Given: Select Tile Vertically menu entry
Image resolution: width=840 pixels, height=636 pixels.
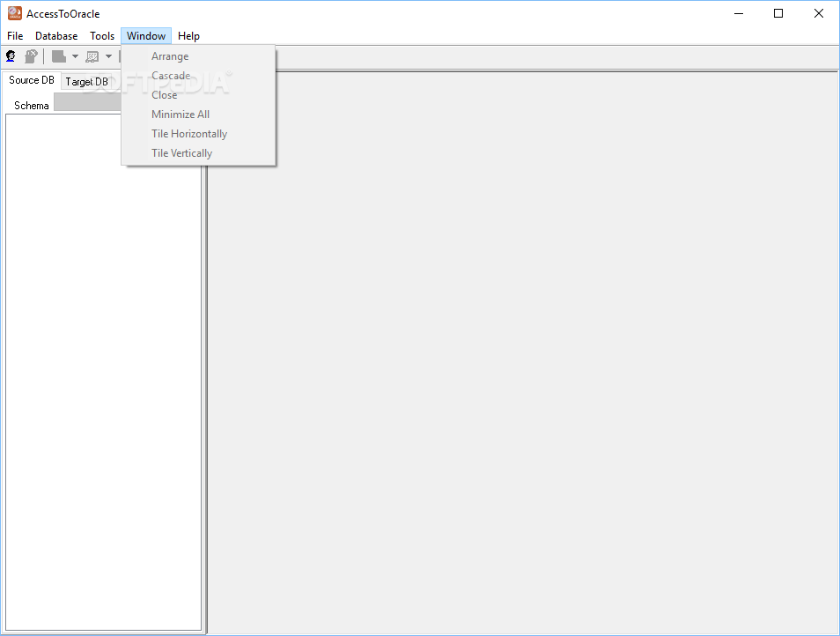Looking at the screenshot, I should (x=199, y=152).
